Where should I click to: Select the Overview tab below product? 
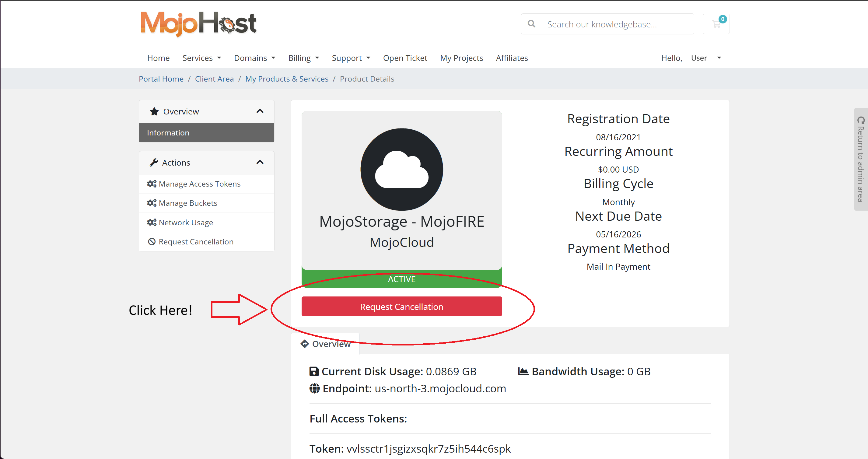click(326, 344)
